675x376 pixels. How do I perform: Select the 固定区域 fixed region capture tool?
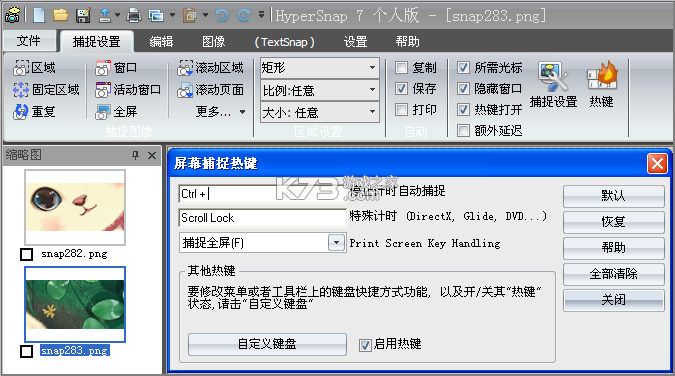[46, 90]
